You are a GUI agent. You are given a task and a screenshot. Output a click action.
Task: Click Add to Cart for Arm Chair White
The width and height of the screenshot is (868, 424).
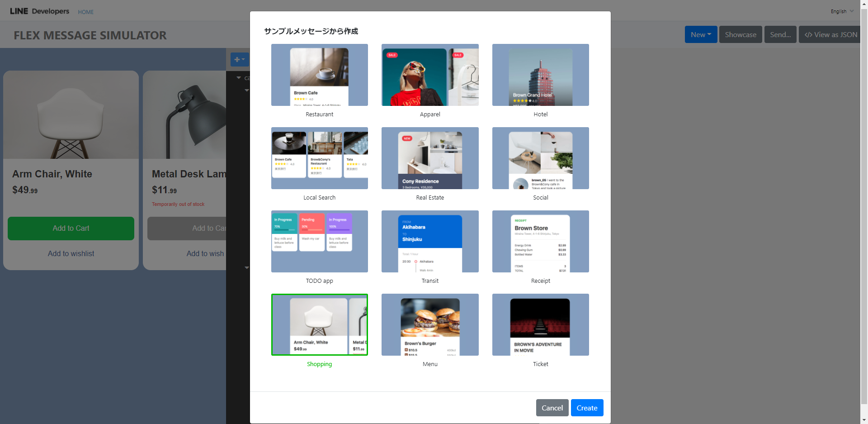(x=71, y=229)
